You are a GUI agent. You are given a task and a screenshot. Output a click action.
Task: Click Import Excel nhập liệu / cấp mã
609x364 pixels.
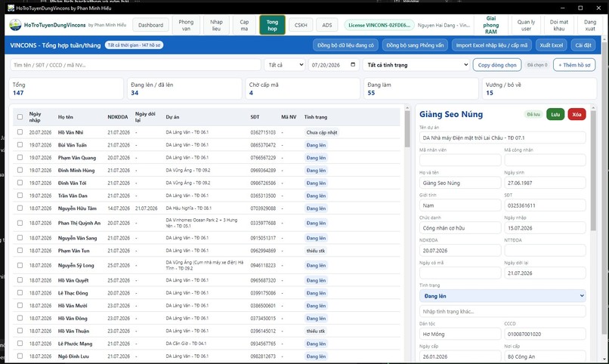492,45
